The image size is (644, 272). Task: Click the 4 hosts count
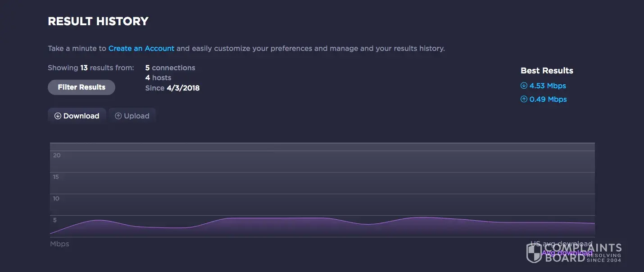point(158,78)
